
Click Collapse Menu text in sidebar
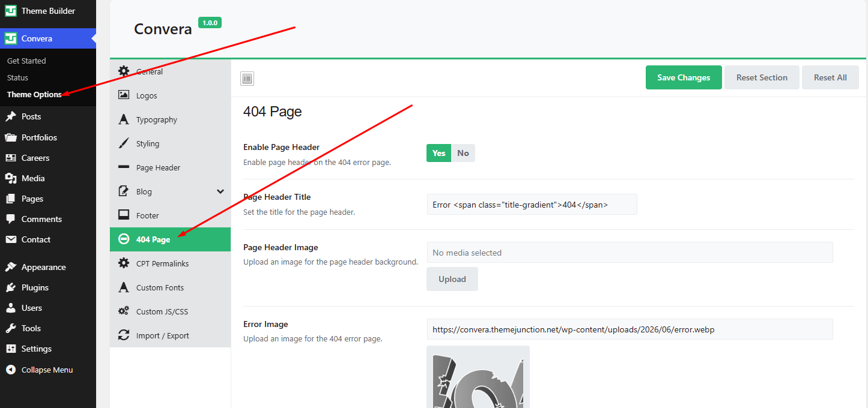(x=47, y=370)
